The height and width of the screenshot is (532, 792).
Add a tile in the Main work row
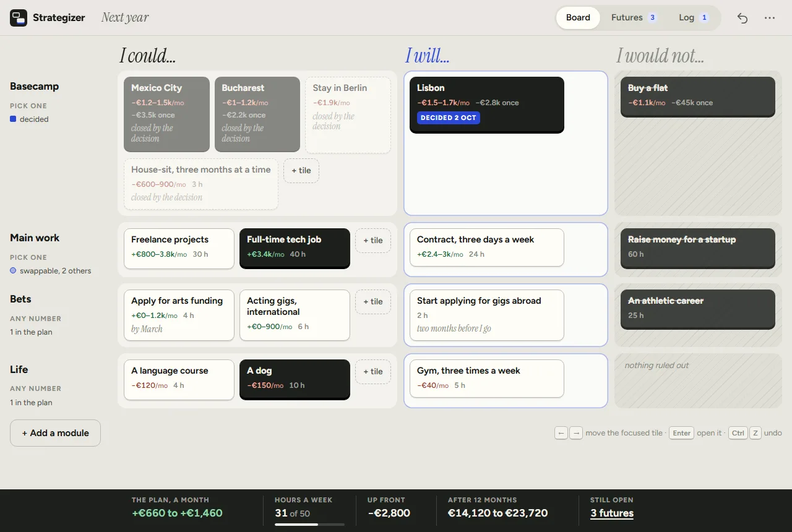click(373, 241)
